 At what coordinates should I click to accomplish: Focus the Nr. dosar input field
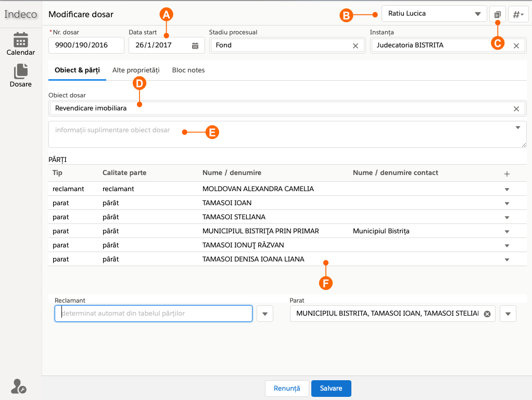(x=86, y=45)
